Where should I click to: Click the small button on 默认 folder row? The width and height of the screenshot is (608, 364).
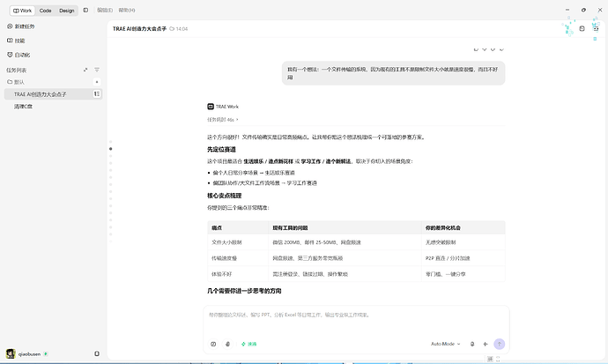(97, 82)
